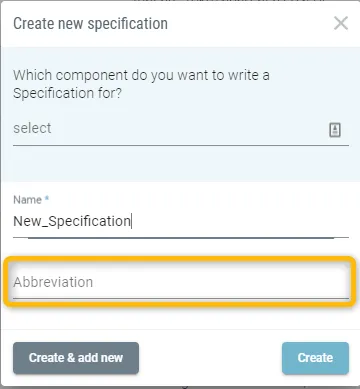Click the word 'Specification for?' in the prompt
The height and width of the screenshot is (389, 360).
pos(68,93)
